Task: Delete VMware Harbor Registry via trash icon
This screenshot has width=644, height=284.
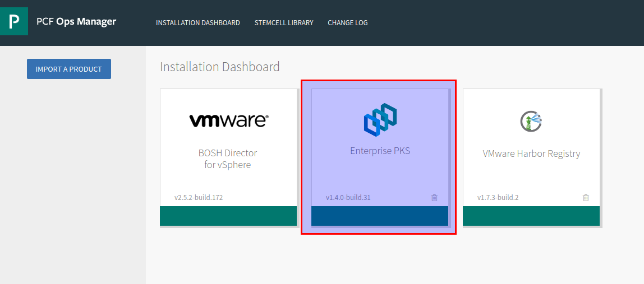Action: [x=586, y=197]
